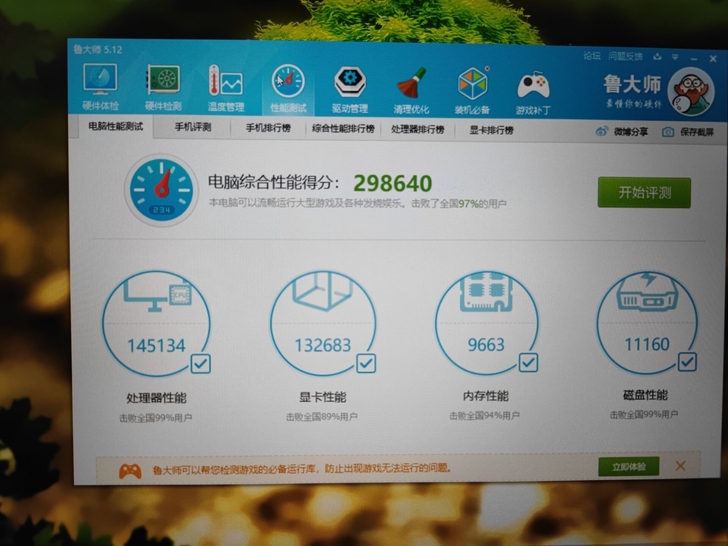Viewport: 728px width, 546px height.
Task: Click the overall score 298640
Action: [393, 183]
